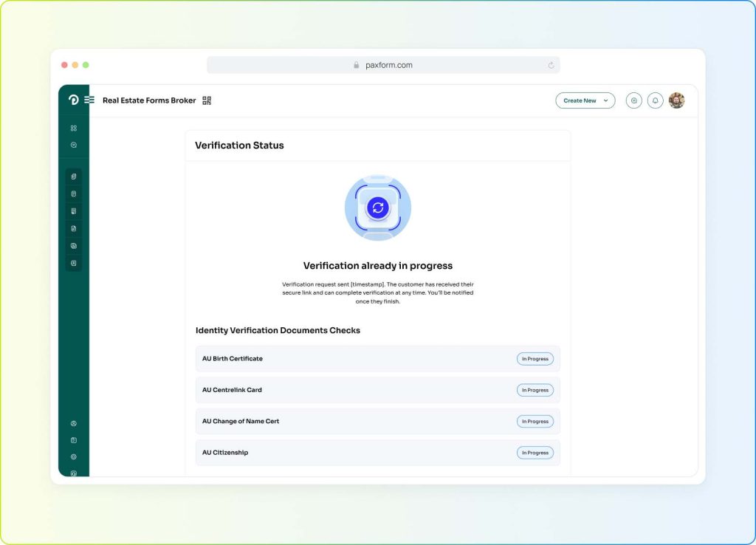Image resolution: width=756 pixels, height=545 pixels.
Task: Select the first document icon in the sidebar group
Action: tap(73, 176)
